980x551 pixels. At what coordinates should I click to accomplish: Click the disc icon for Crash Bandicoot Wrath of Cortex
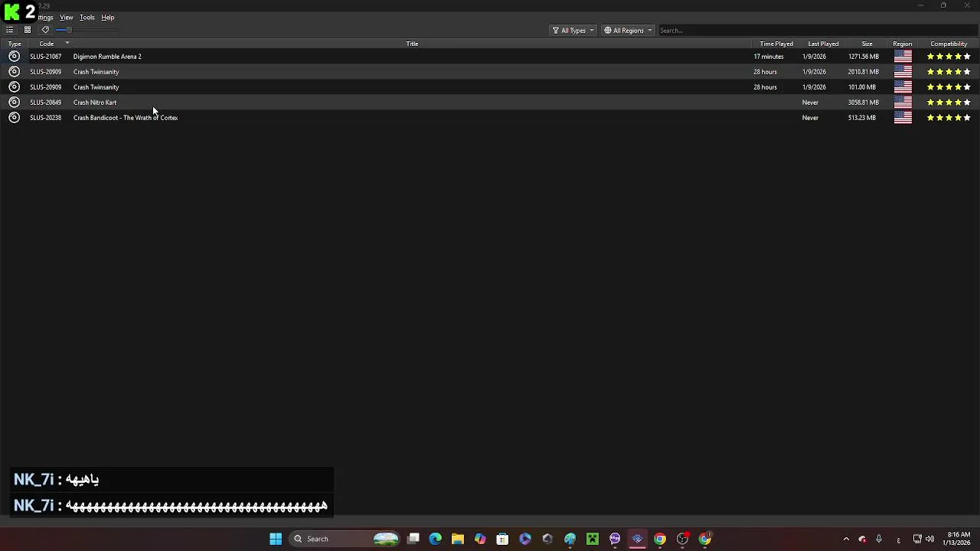[14, 118]
